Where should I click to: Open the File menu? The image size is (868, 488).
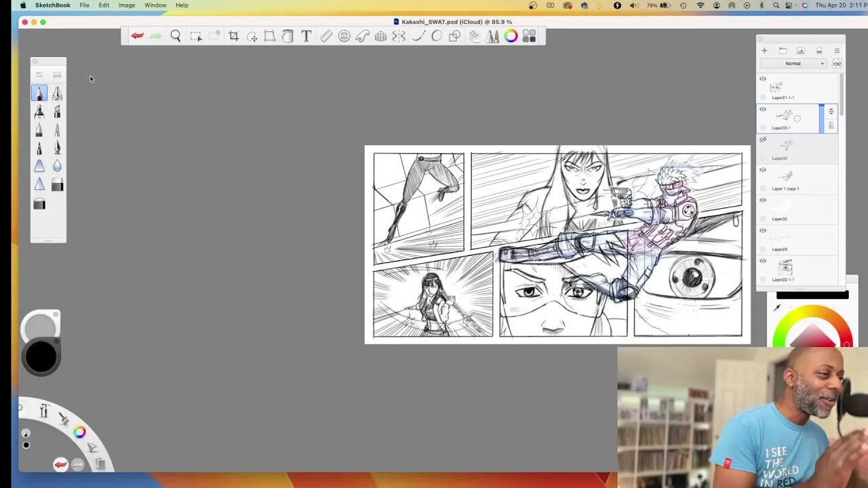[85, 5]
